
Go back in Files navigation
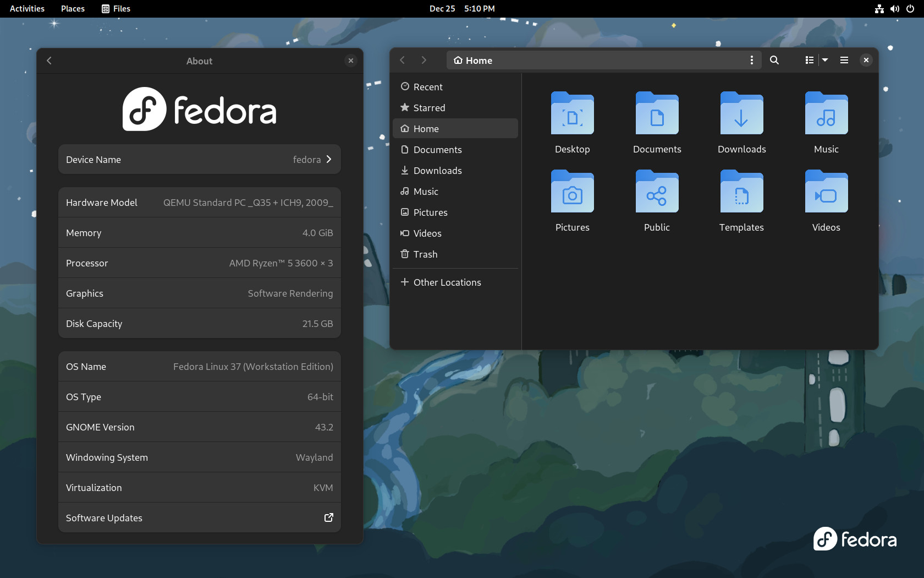coord(402,60)
